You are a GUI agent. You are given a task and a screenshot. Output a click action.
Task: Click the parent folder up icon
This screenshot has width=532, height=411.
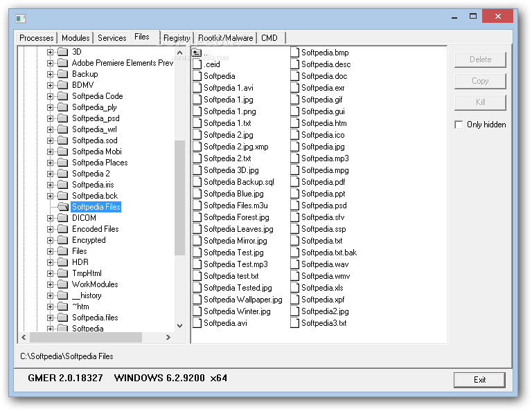197,53
